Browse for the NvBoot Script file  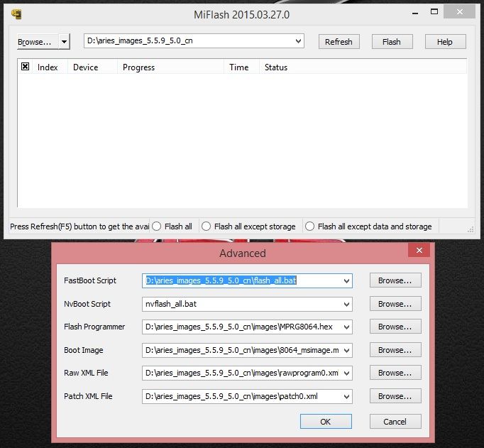[395, 304]
